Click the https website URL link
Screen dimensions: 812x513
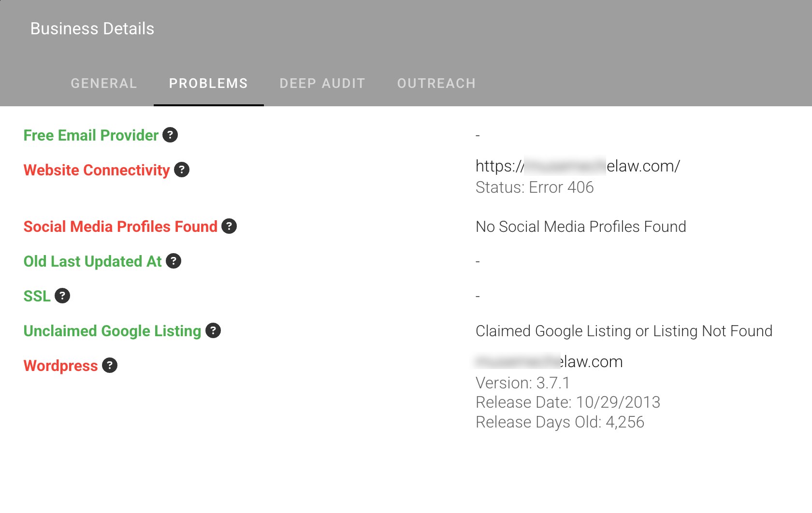coord(578,166)
